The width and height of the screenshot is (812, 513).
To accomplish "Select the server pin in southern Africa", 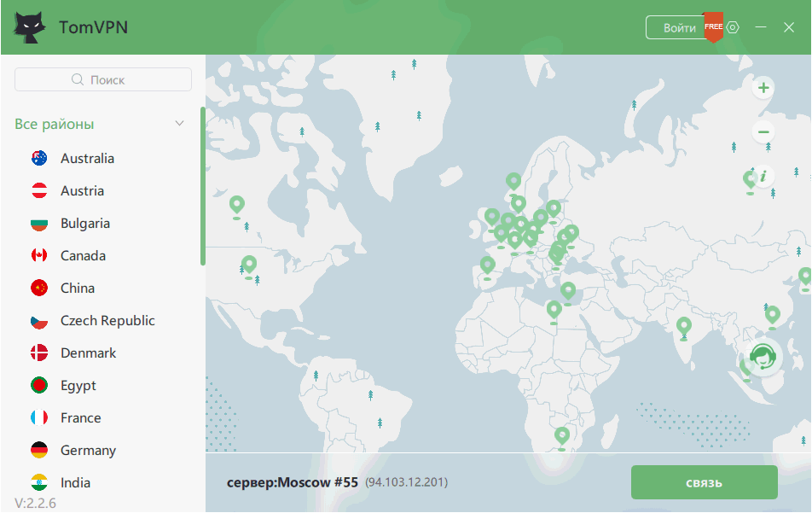I will pyautogui.click(x=561, y=435).
